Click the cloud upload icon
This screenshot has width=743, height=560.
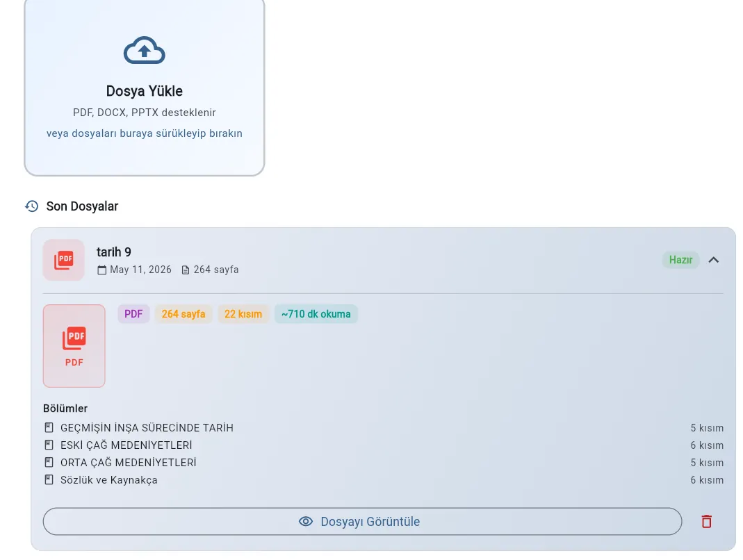(x=144, y=50)
